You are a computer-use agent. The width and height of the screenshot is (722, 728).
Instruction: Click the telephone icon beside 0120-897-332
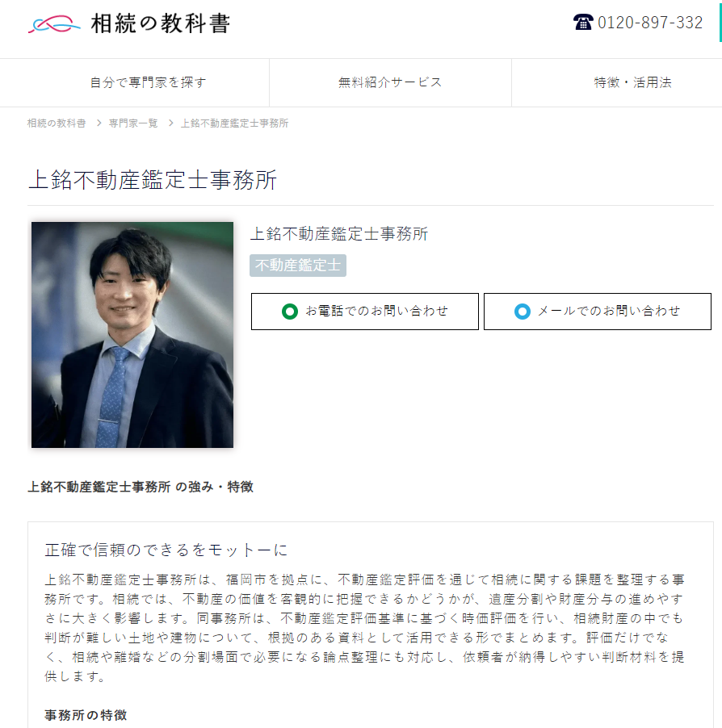coord(582,22)
